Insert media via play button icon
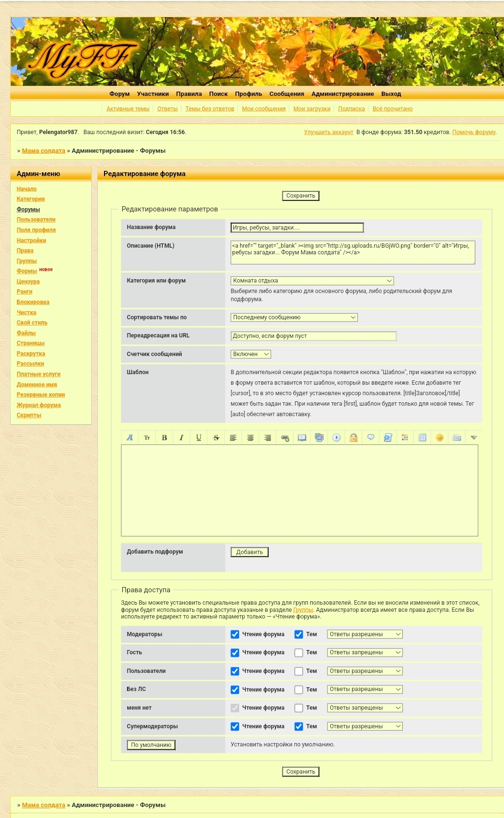Screen dimensions: 504x818 pos(336,438)
